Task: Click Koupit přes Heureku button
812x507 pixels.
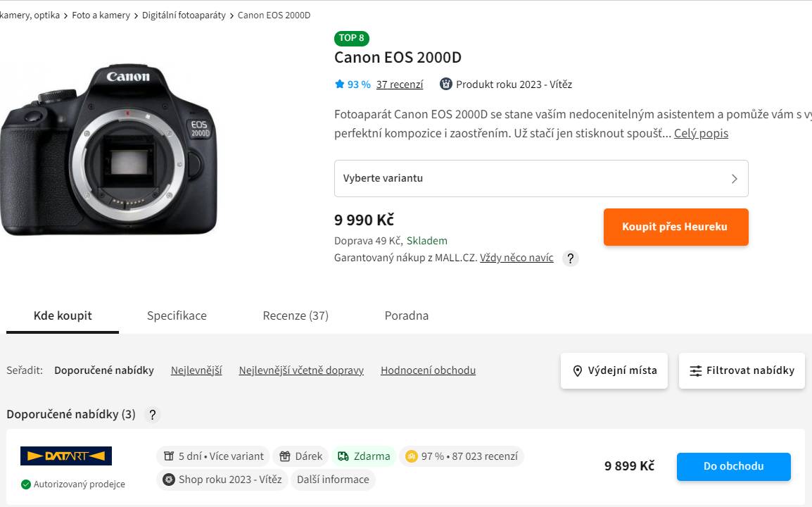Action: pyautogui.click(x=675, y=227)
